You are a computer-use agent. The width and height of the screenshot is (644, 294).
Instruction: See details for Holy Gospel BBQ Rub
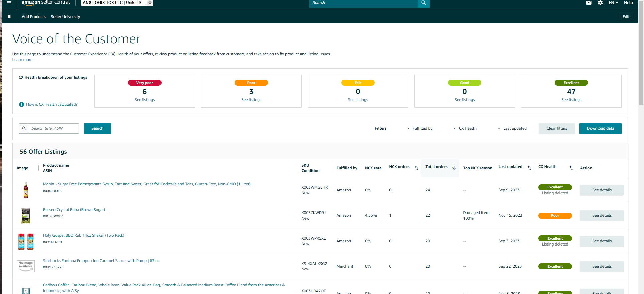coord(602,241)
